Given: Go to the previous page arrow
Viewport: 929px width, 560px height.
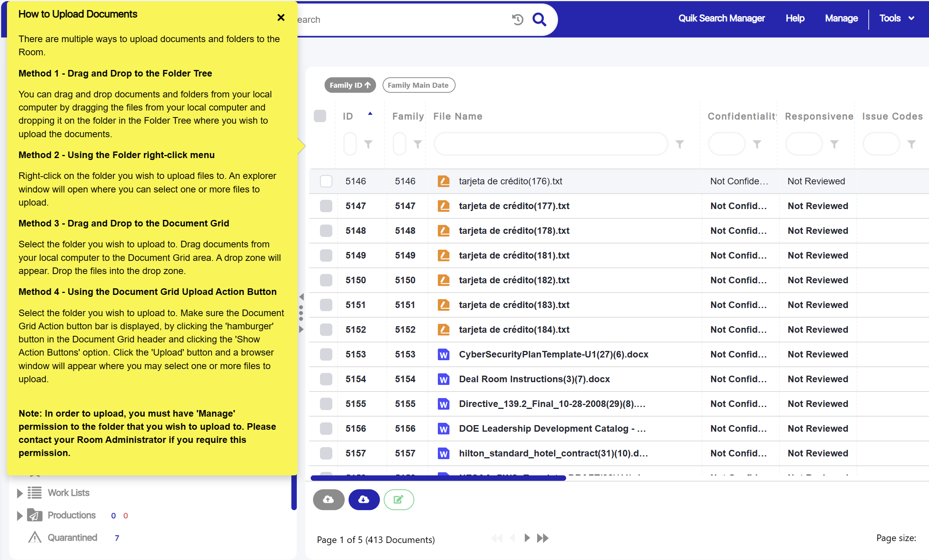Looking at the screenshot, I should tap(513, 538).
